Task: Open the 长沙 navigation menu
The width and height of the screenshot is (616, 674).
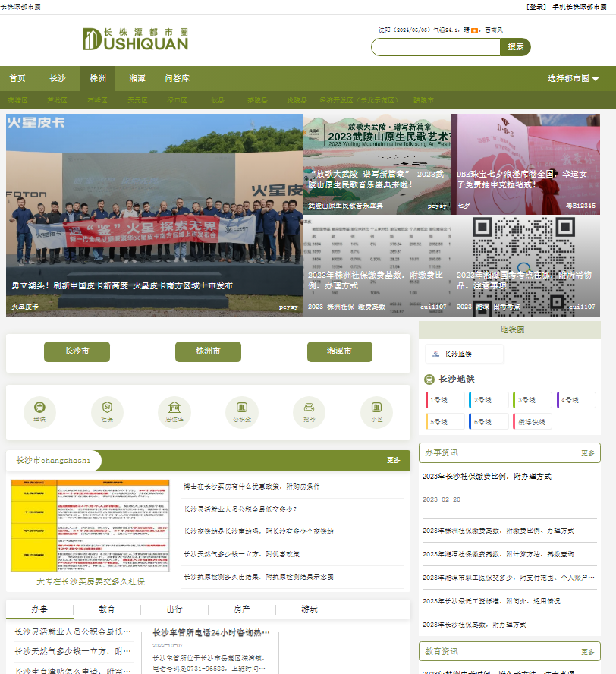Action: (x=58, y=79)
